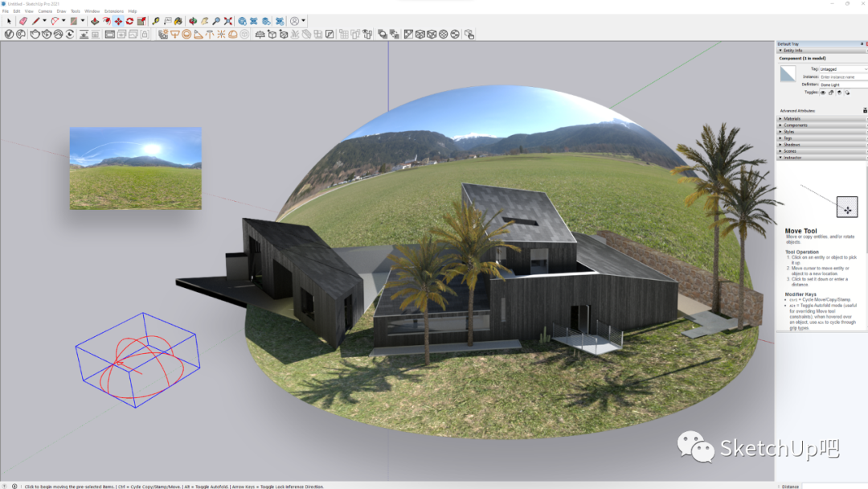The height and width of the screenshot is (489, 868).
Task: Toggle Cast Shadows in Entity Info
Action: (847, 92)
